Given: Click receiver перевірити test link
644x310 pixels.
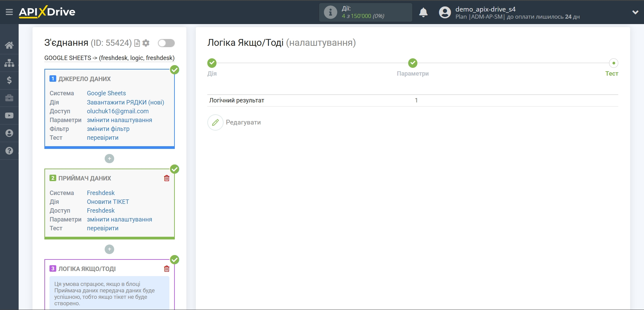Looking at the screenshot, I should (103, 228).
